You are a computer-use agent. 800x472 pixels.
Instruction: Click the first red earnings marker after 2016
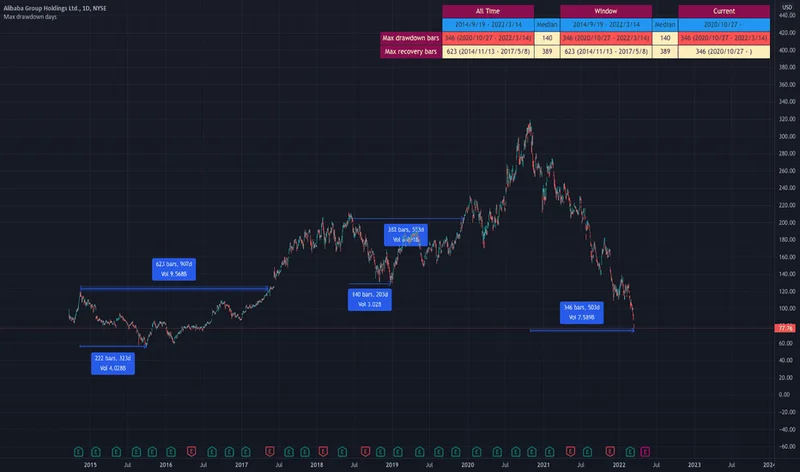(190, 452)
